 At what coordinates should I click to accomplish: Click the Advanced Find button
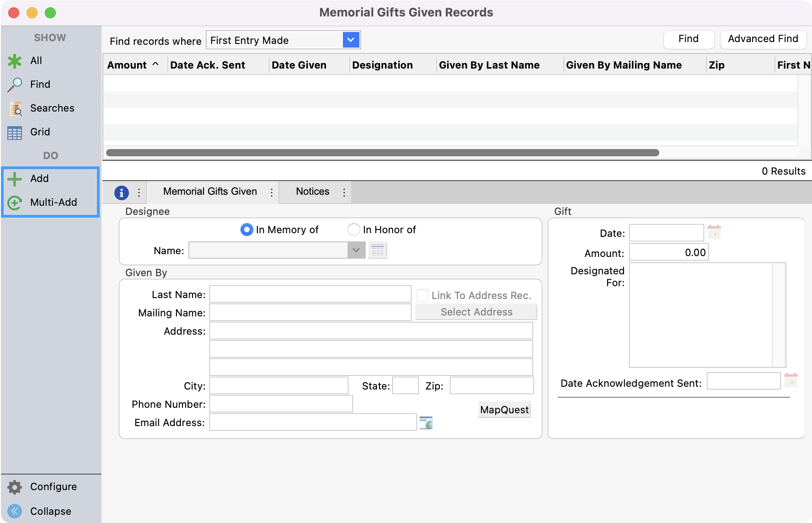click(x=763, y=39)
